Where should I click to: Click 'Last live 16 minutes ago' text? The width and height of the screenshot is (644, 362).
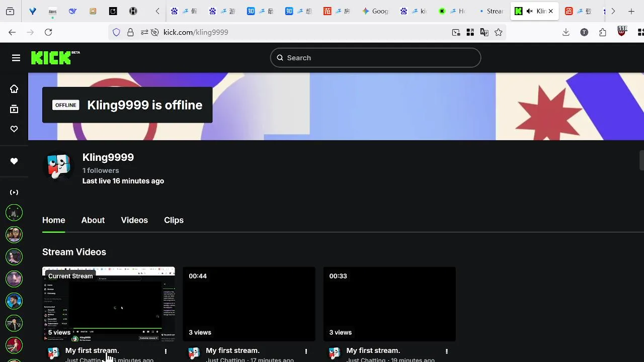[123, 181]
